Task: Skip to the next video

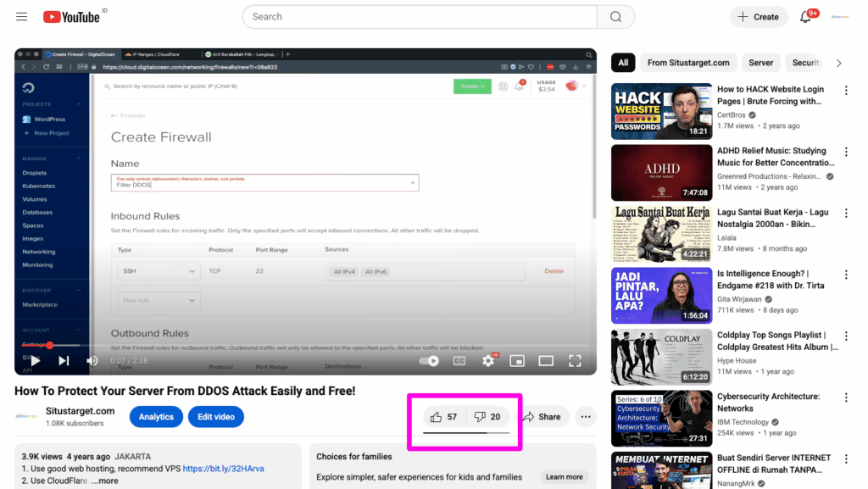Action: [x=64, y=361]
